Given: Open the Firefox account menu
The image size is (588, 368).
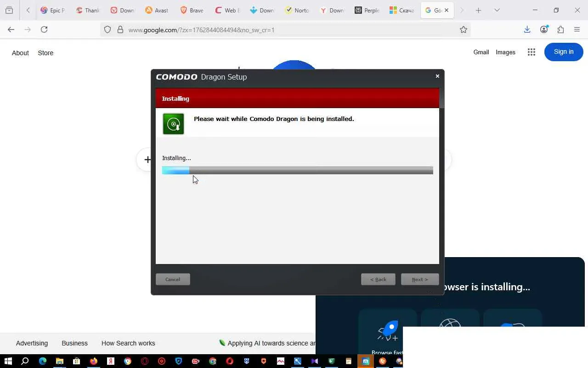Looking at the screenshot, I should pos(544,29).
